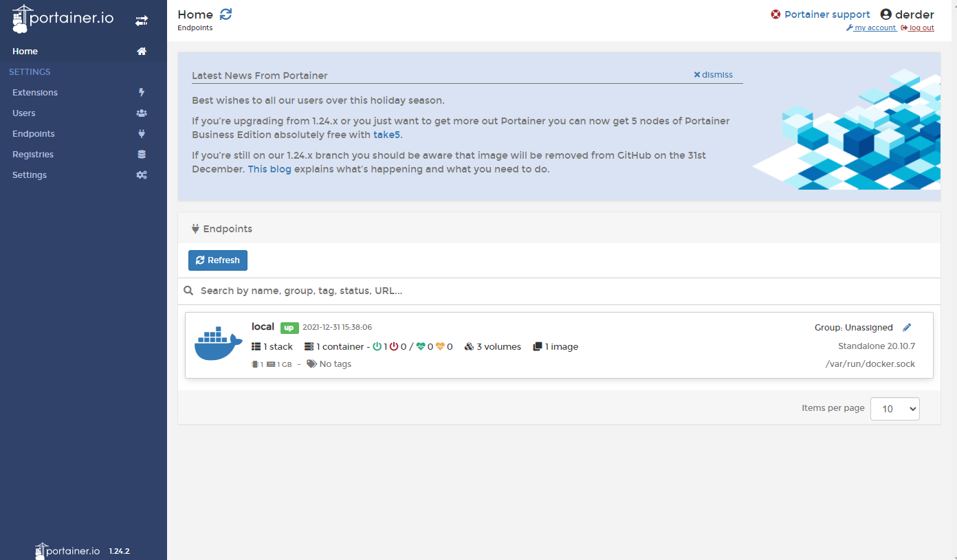Open the This blog link

coord(269,169)
